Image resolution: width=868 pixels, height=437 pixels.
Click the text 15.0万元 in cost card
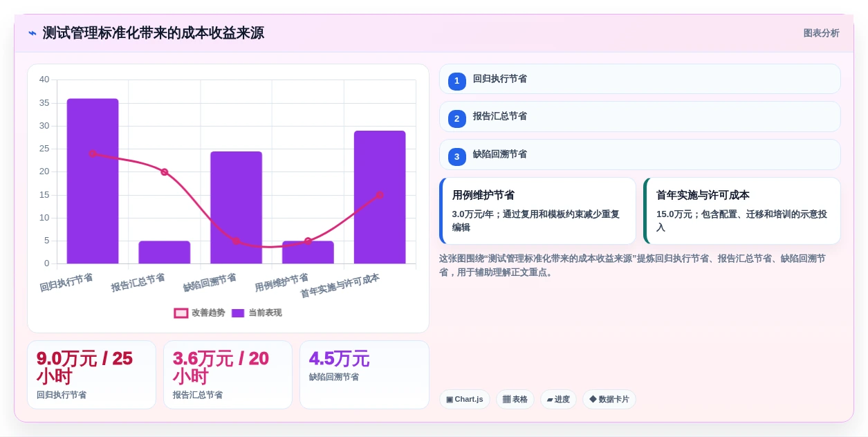674,214
